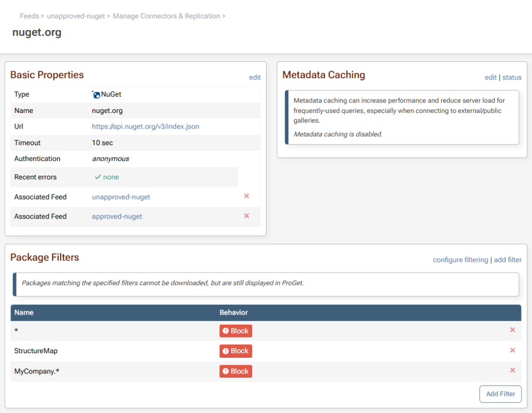Screen dimensions: 532x413
Task: Click the Block badge for * filter
Action: (235, 331)
